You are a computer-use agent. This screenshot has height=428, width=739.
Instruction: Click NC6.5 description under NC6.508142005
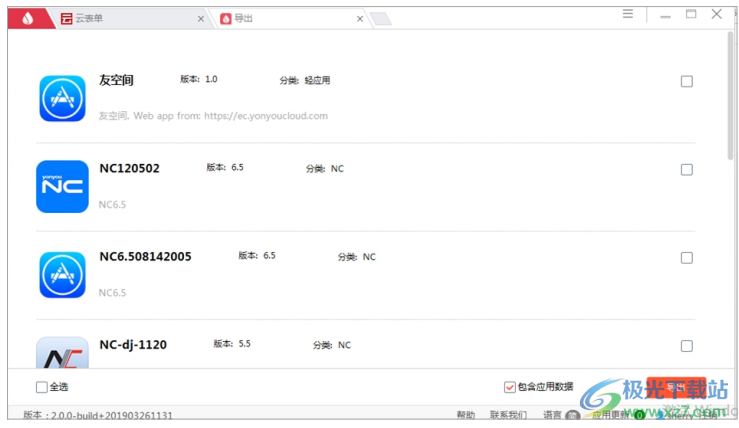(x=112, y=293)
